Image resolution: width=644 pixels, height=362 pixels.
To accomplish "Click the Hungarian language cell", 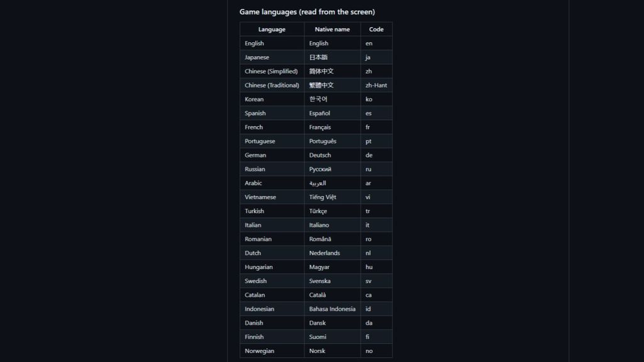I will coord(272,266).
